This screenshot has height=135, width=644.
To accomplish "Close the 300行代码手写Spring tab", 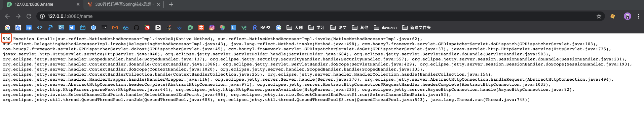I will (x=158, y=4).
